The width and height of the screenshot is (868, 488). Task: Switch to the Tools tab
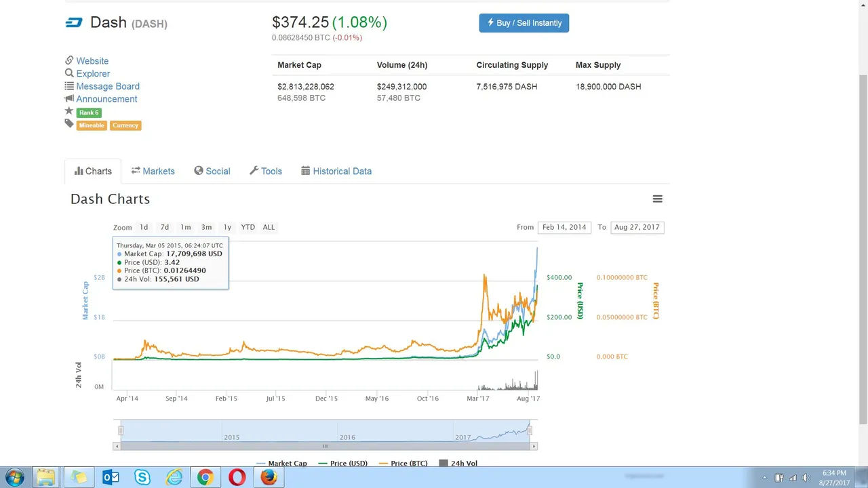coord(265,171)
